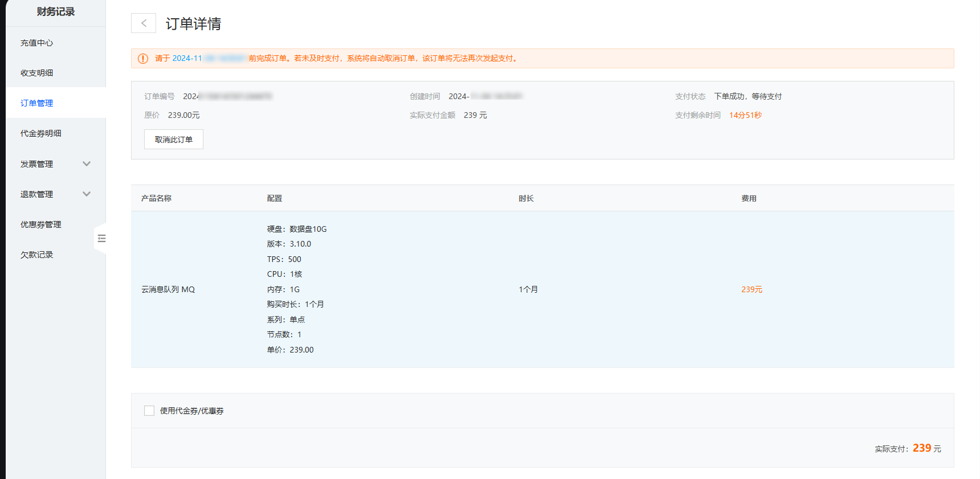The height and width of the screenshot is (479, 980).
Task: Expand the 发票管理 submenu arrow
Action: 87,164
